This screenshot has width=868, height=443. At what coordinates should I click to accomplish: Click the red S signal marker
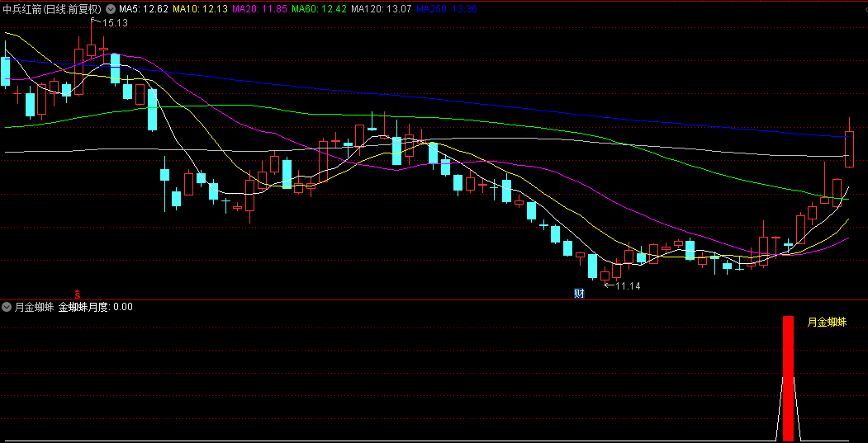[x=78, y=293]
